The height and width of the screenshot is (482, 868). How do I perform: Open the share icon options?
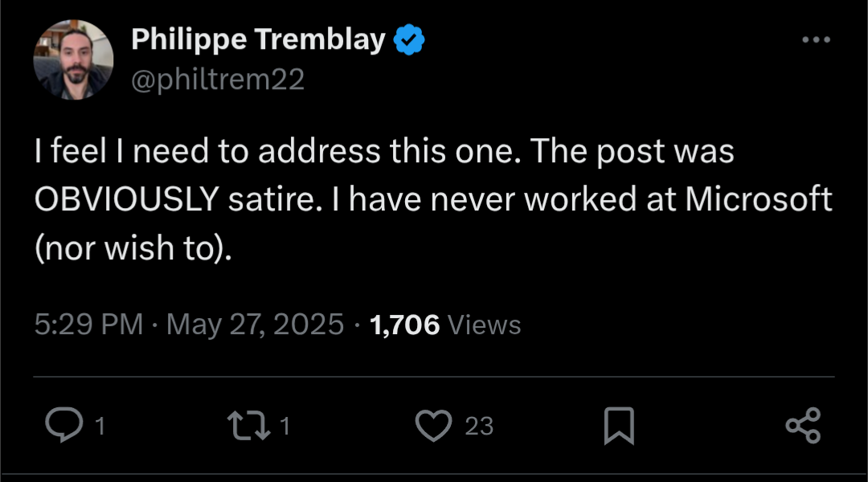803,425
